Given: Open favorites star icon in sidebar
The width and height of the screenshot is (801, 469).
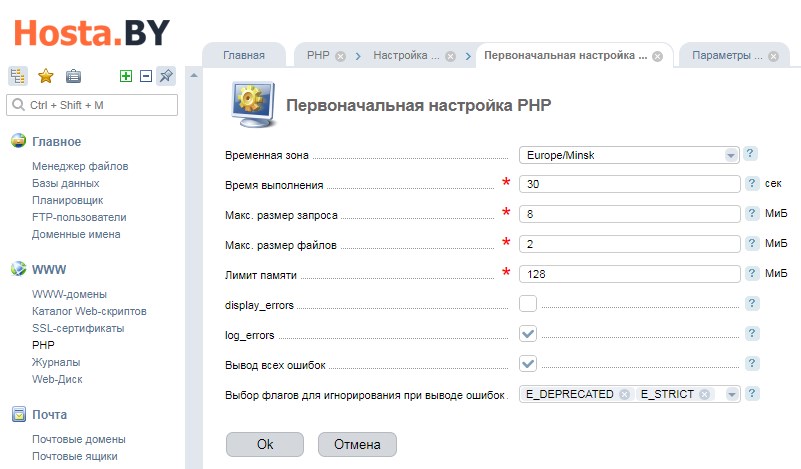Looking at the screenshot, I should point(45,76).
